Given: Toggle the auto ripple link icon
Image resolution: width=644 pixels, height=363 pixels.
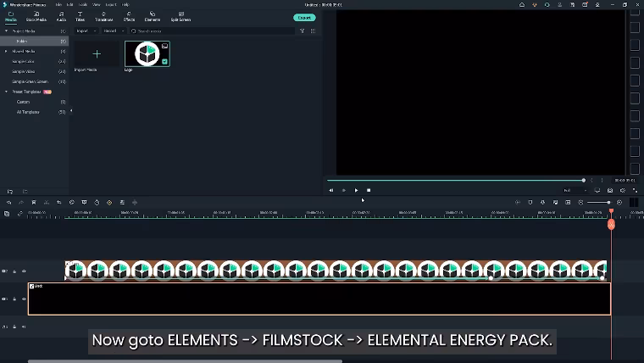Looking at the screenshot, I should (19, 214).
